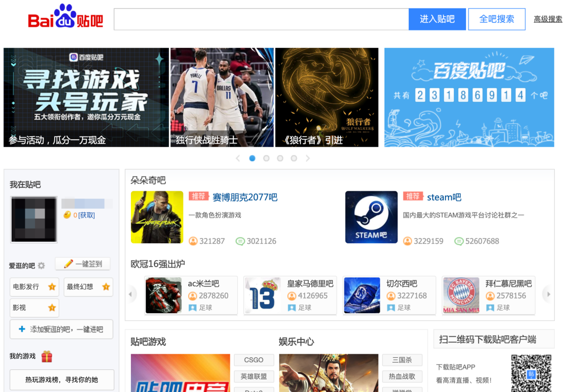Open the 娱乐中心 warrior promo image

[329, 373]
